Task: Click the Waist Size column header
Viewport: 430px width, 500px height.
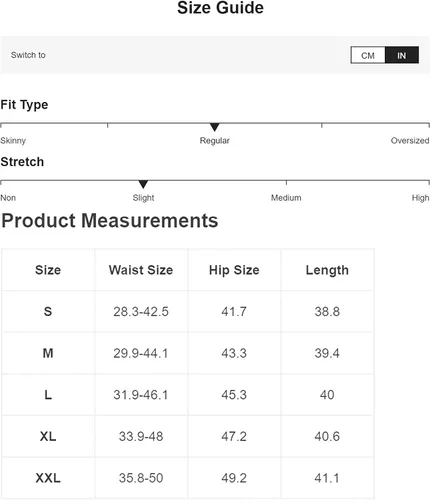Action: (x=141, y=270)
